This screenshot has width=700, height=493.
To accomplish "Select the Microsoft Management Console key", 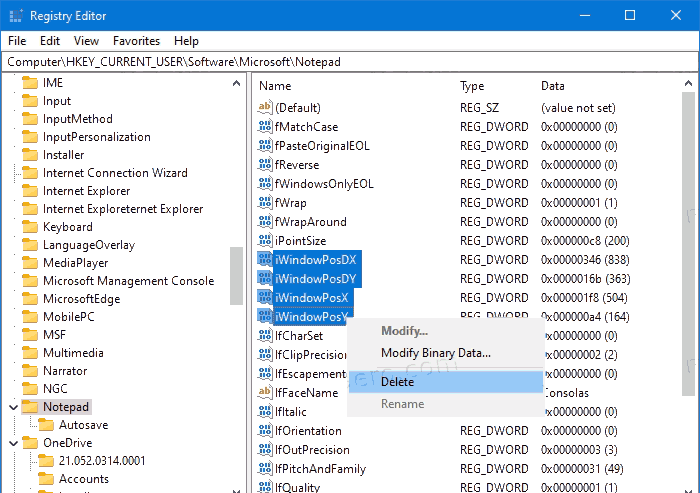I will 129,281.
